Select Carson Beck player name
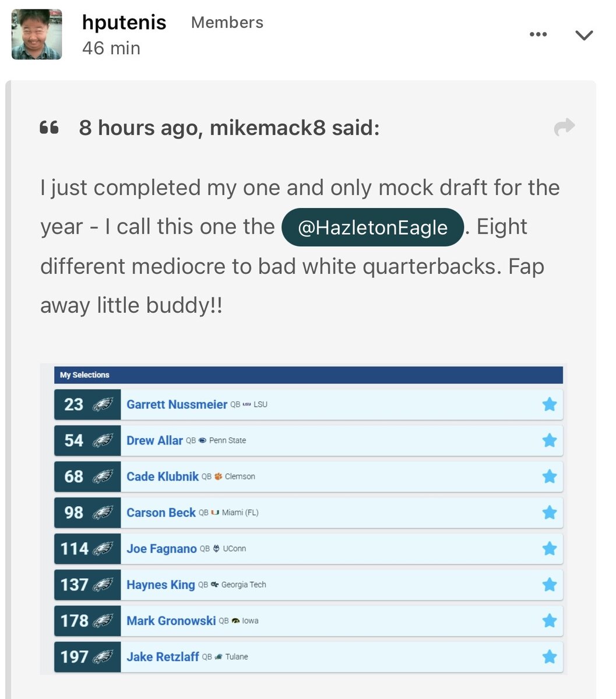 (161, 513)
